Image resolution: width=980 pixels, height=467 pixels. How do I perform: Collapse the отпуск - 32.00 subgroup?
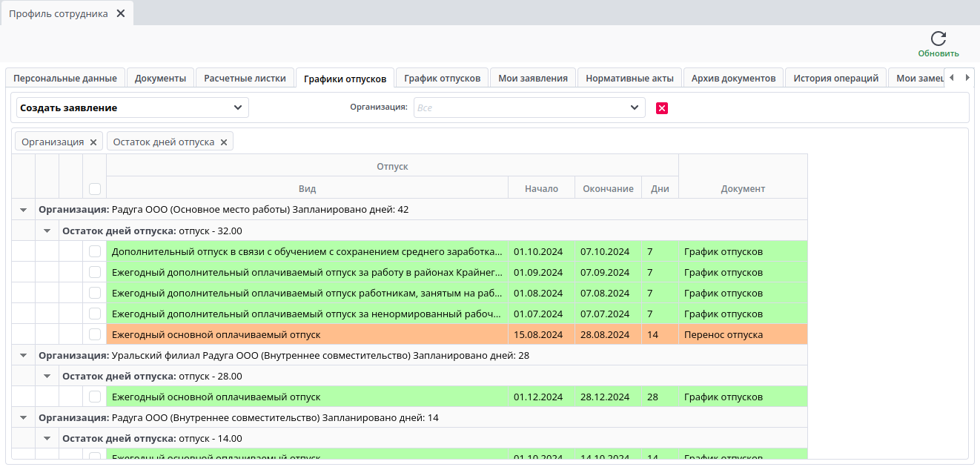pyautogui.click(x=47, y=231)
